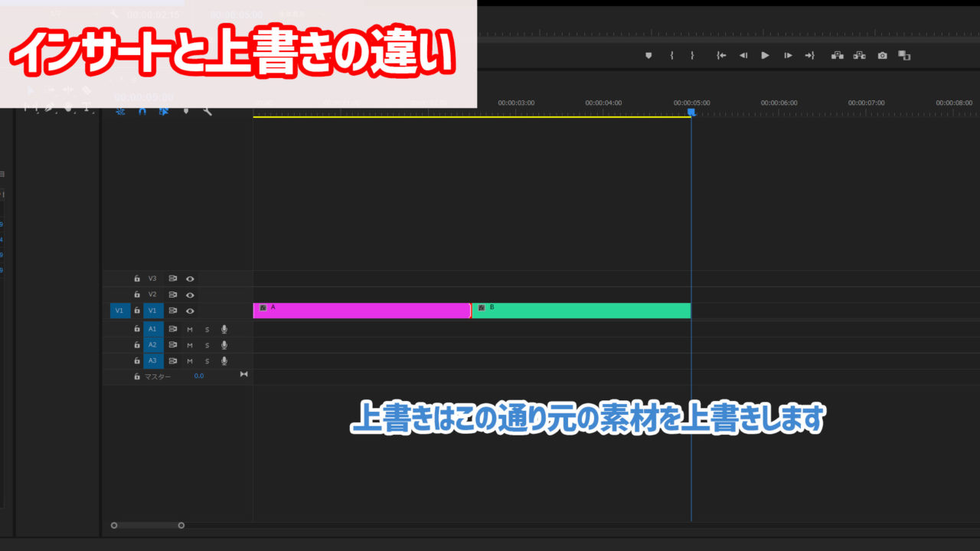Click the blue playhead marker on ruler
This screenshot has height=551, width=980.
click(x=691, y=112)
